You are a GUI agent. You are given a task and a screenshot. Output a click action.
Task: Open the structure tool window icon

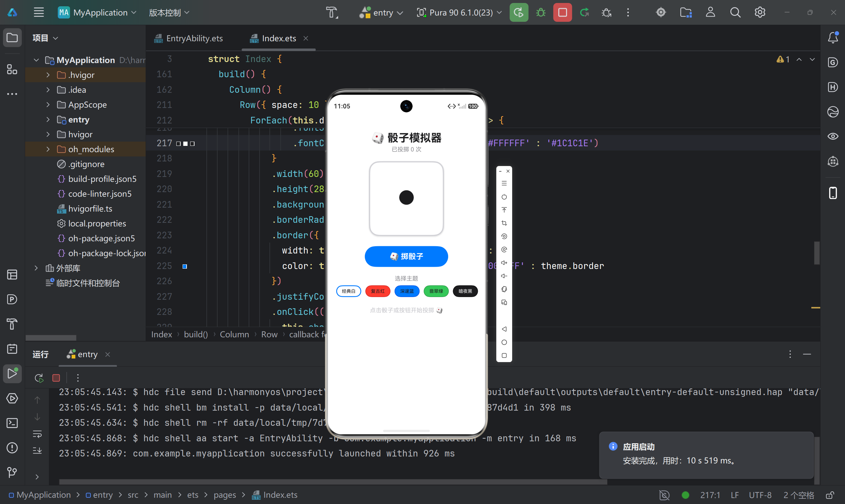tap(12, 70)
